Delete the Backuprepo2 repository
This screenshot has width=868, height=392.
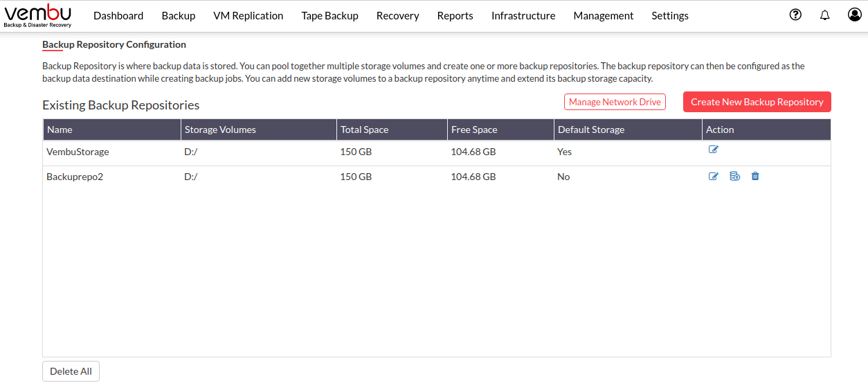point(755,176)
